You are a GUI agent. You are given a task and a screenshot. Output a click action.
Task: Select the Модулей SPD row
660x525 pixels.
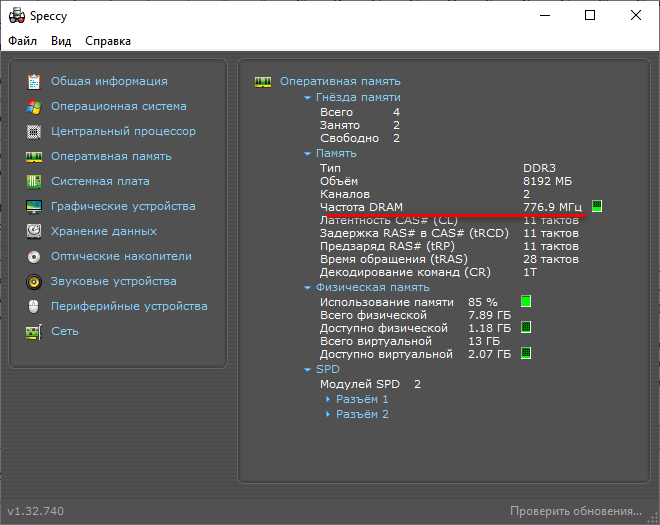point(370,384)
